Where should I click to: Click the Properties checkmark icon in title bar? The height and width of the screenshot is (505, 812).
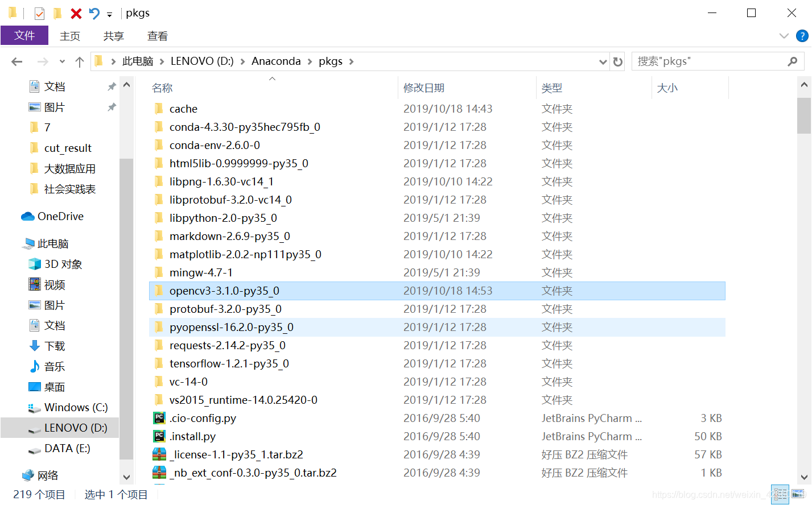click(x=39, y=13)
